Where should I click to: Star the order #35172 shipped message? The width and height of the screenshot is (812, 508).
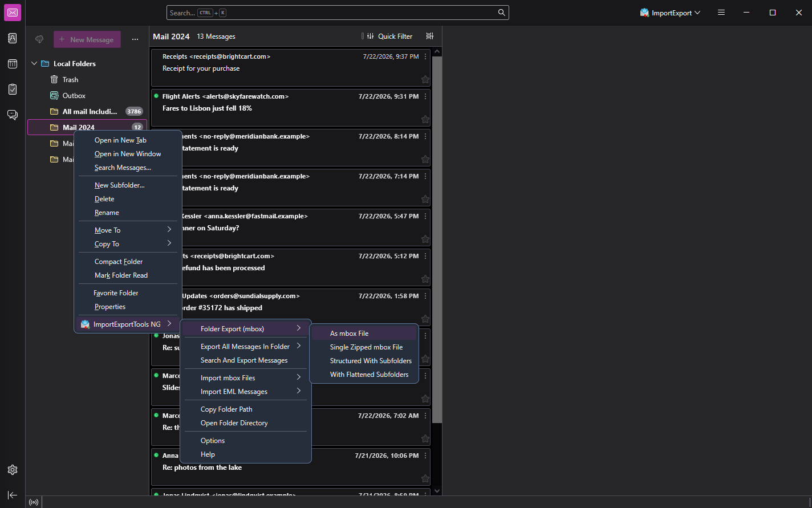pos(425,319)
